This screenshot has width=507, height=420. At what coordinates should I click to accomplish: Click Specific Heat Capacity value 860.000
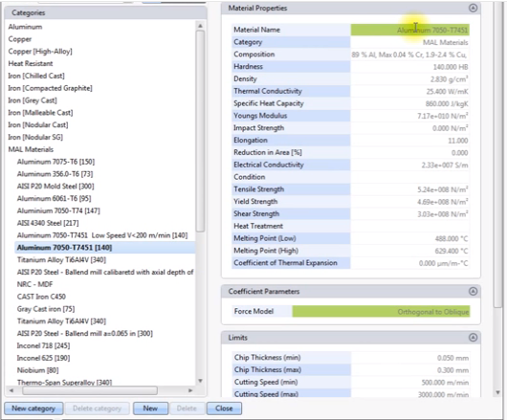(x=447, y=103)
